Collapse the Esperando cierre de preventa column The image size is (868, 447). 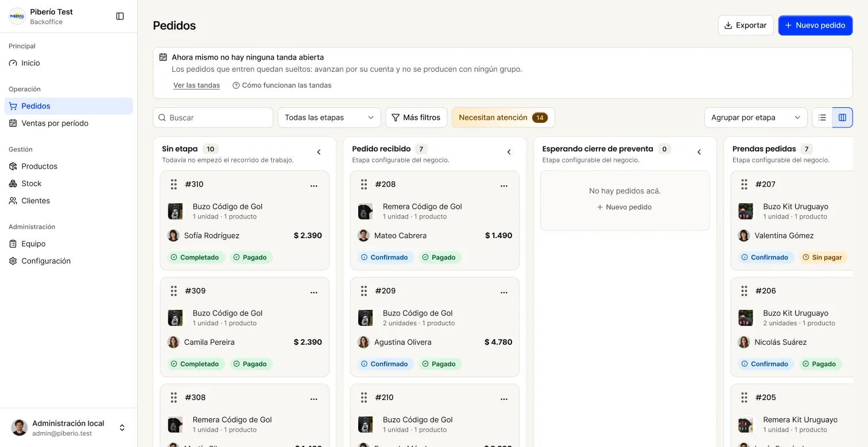pos(699,152)
